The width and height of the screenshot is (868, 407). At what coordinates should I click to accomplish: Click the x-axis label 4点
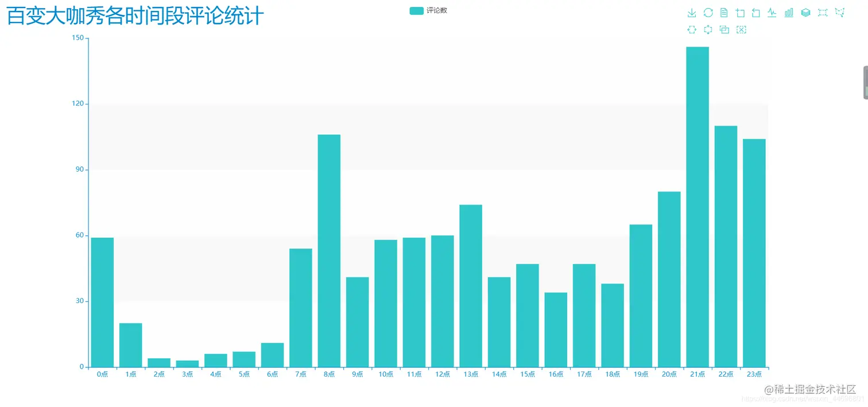pyautogui.click(x=216, y=374)
